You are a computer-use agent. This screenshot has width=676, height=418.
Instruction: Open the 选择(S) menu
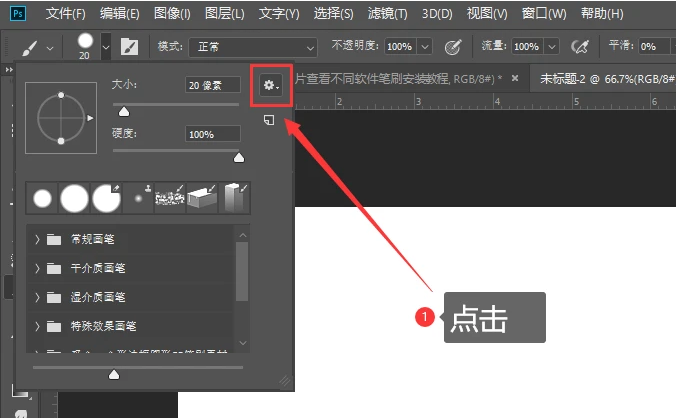tap(333, 14)
